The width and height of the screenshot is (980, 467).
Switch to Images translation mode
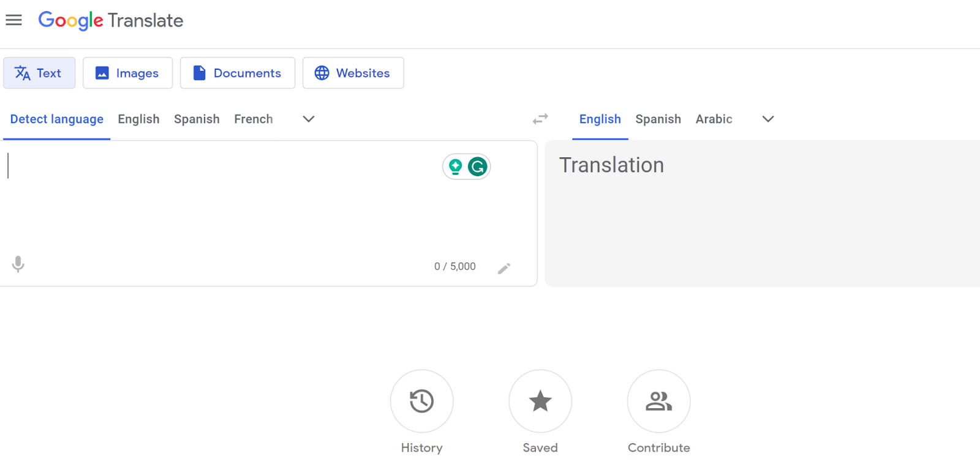[127, 73]
